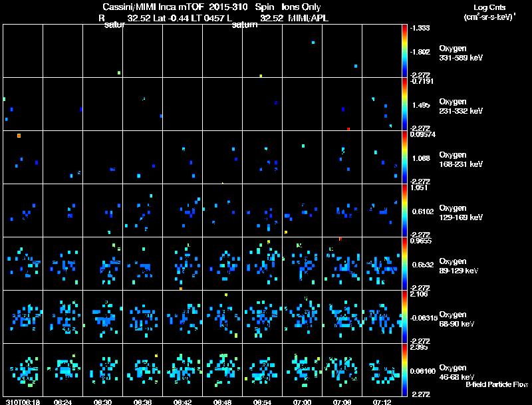Screen dimensions: 532x405
Task: Click the bottom row color scale bar
Action: pos(404,370)
